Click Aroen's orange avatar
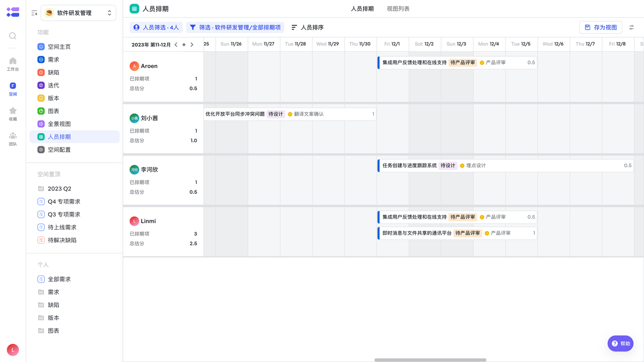 134,66
